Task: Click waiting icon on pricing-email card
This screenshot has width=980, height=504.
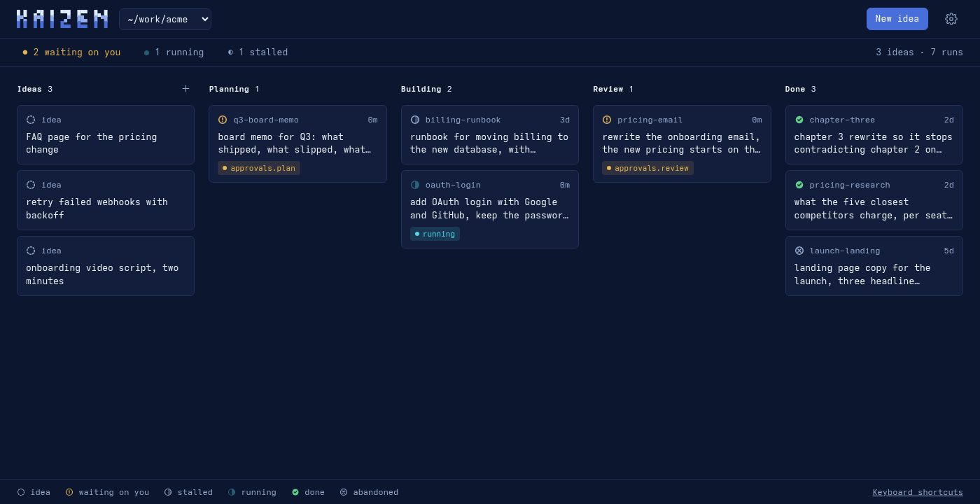Action: (607, 120)
